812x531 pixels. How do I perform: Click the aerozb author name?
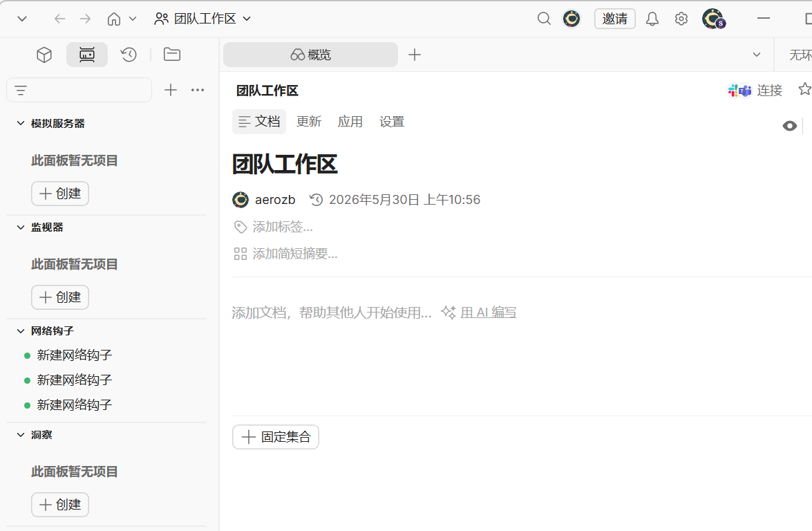275,200
